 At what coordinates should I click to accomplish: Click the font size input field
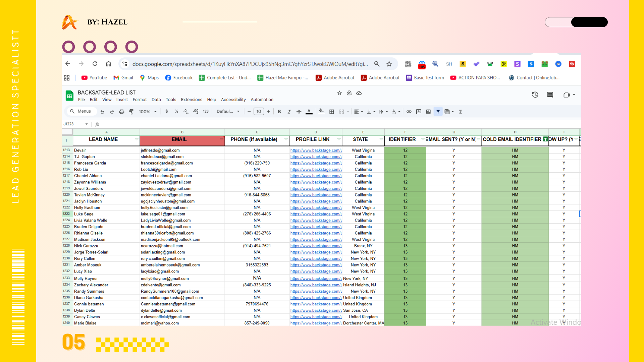(259, 112)
